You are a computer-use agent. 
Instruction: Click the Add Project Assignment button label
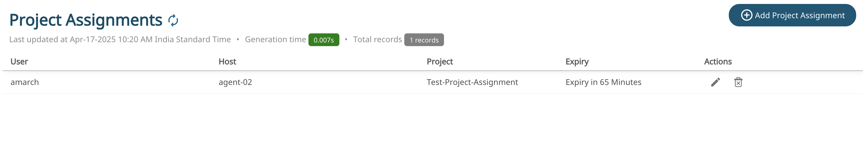tap(799, 15)
